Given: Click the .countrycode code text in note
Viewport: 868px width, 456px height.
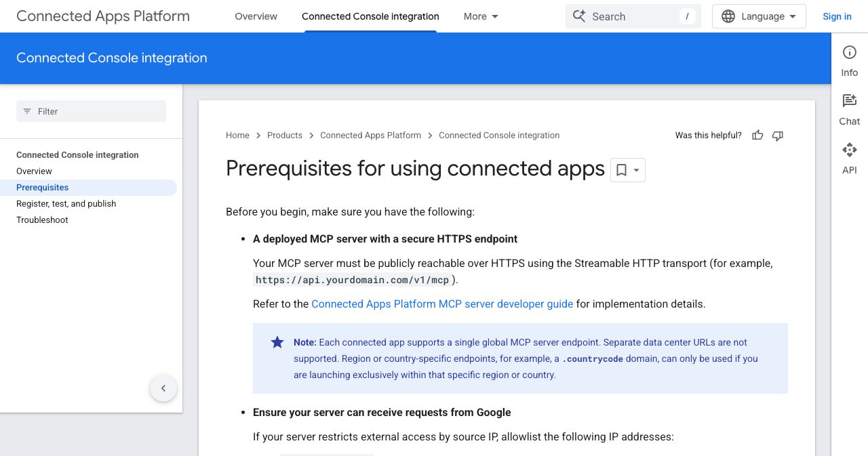Looking at the screenshot, I should click(593, 359).
